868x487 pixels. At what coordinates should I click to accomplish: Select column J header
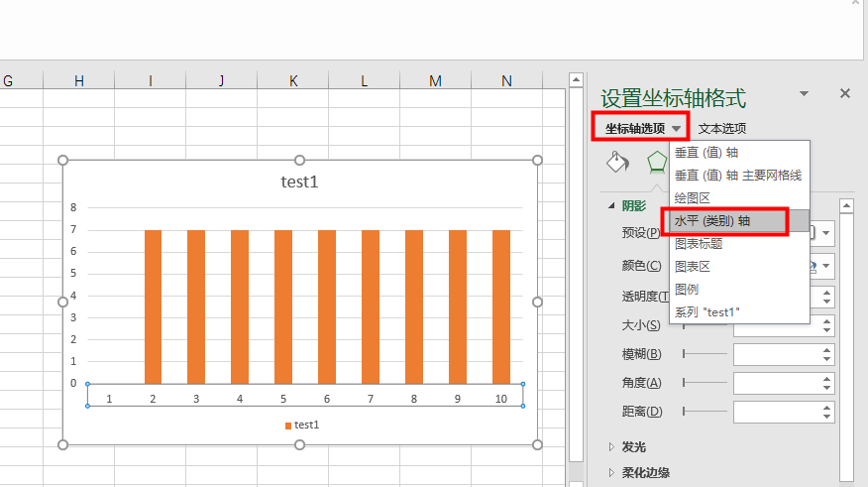point(221,81)
